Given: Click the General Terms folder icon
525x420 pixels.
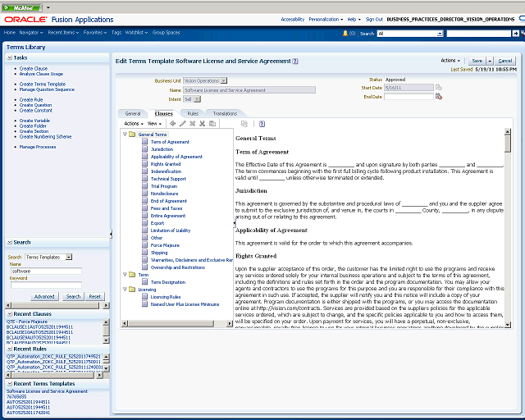Looking at the screenshot, I should (132, 135).
